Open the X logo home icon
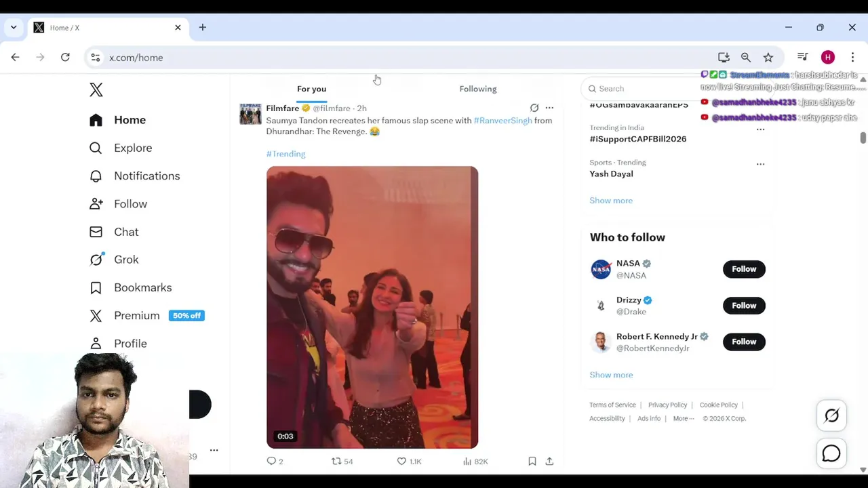 tap(96, 89)
